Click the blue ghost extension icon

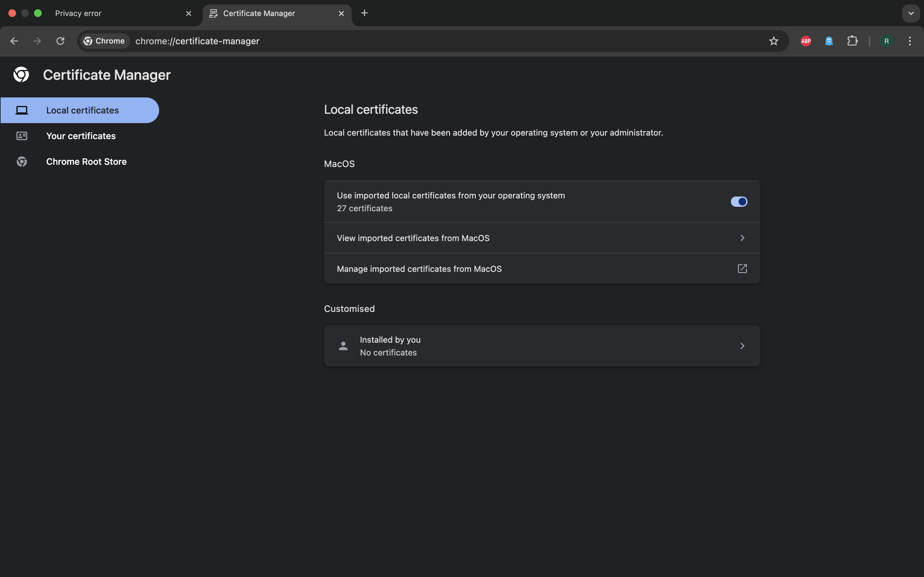829,41
